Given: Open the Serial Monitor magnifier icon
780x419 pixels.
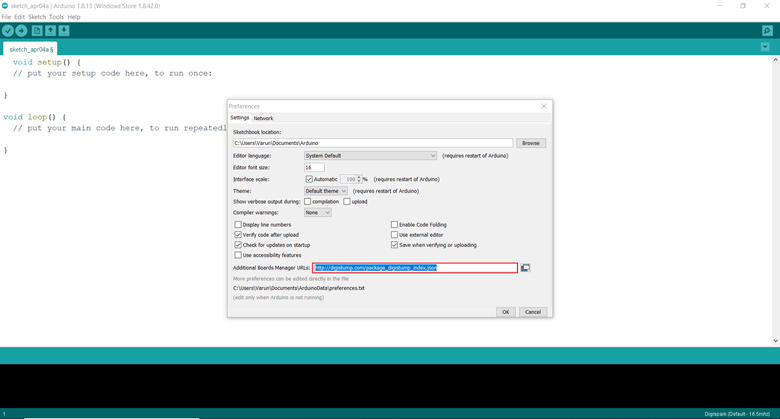Looking at the screenshot, I should click(767, 31).
